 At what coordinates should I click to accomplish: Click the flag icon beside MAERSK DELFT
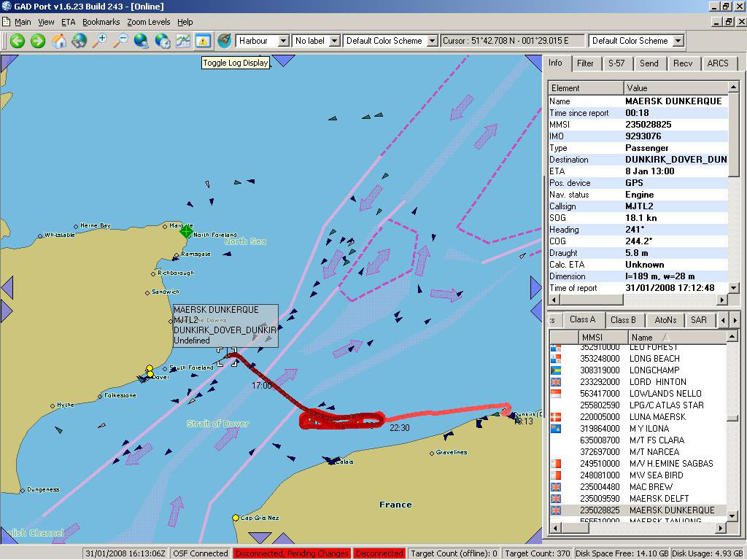point(555,499)
